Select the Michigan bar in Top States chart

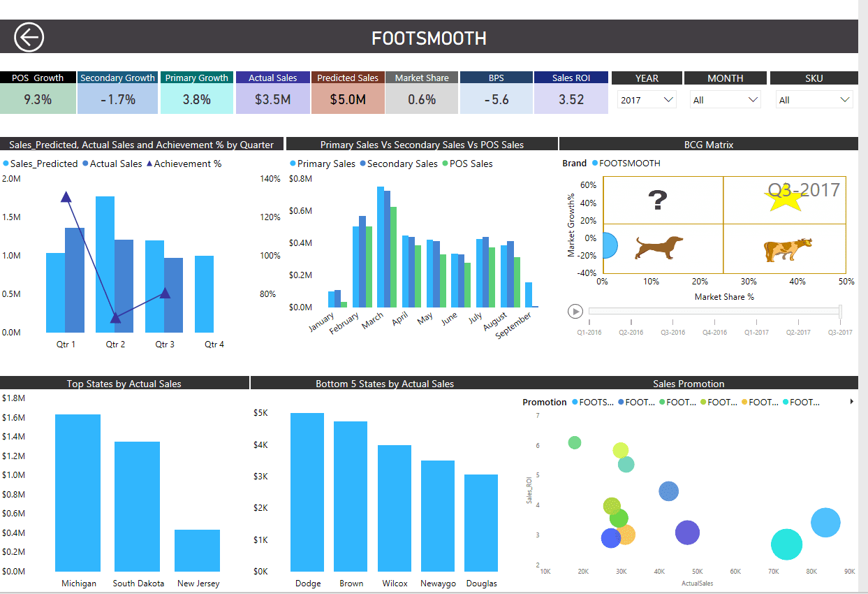click(x=78, y=493)
